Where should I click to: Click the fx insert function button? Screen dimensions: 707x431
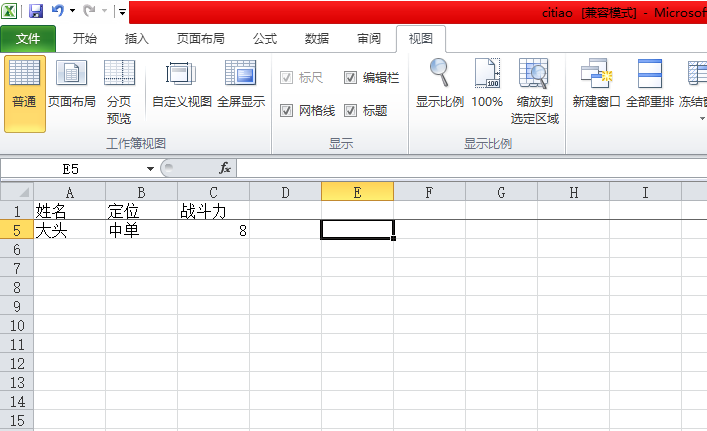tap(225, 169)
